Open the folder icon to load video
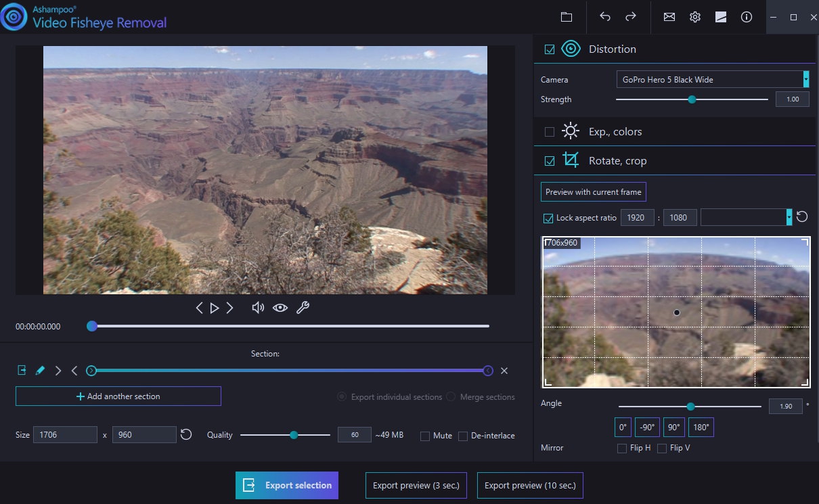The height and width of the screenshot is (504, 819). pos(567,17)
